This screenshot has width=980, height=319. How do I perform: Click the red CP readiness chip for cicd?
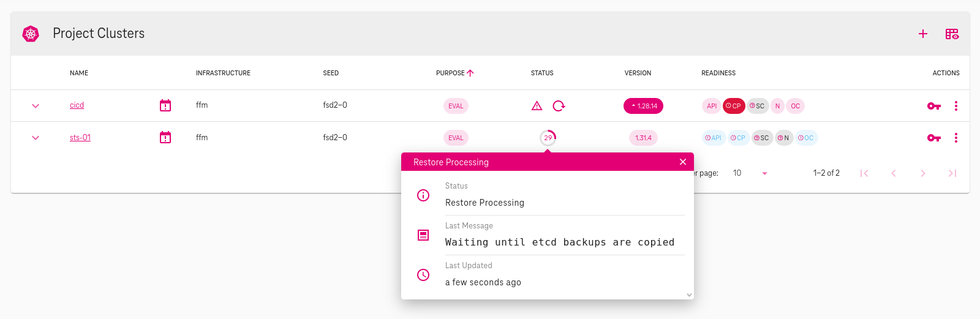(733, 106)
